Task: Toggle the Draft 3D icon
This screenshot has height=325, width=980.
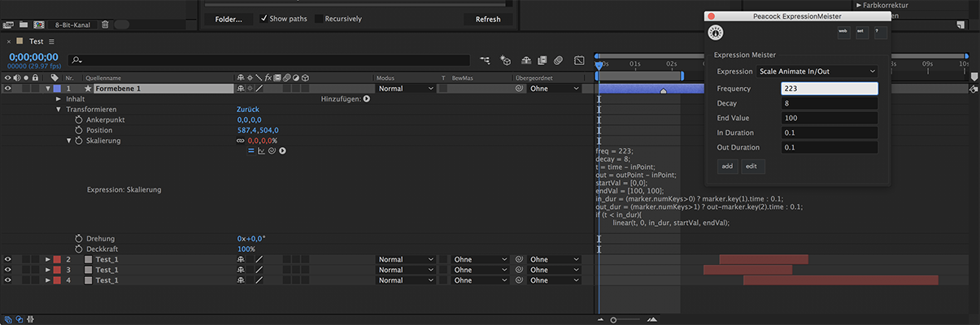Action: (506, 60)
